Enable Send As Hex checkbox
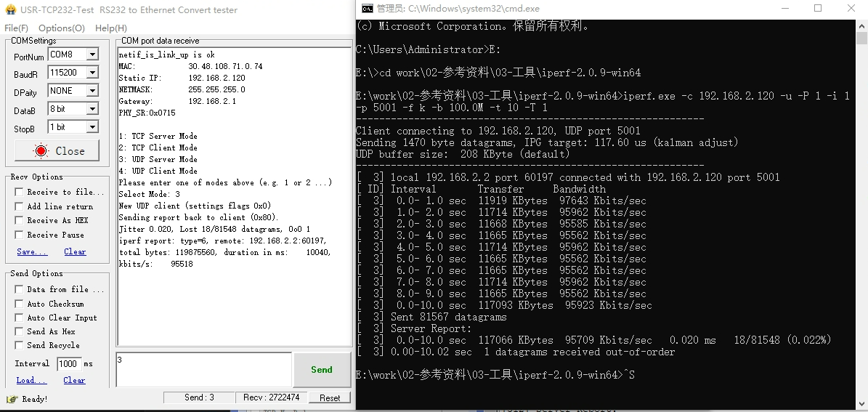Screen dimensions: 868x412 [x=19, y=331]
